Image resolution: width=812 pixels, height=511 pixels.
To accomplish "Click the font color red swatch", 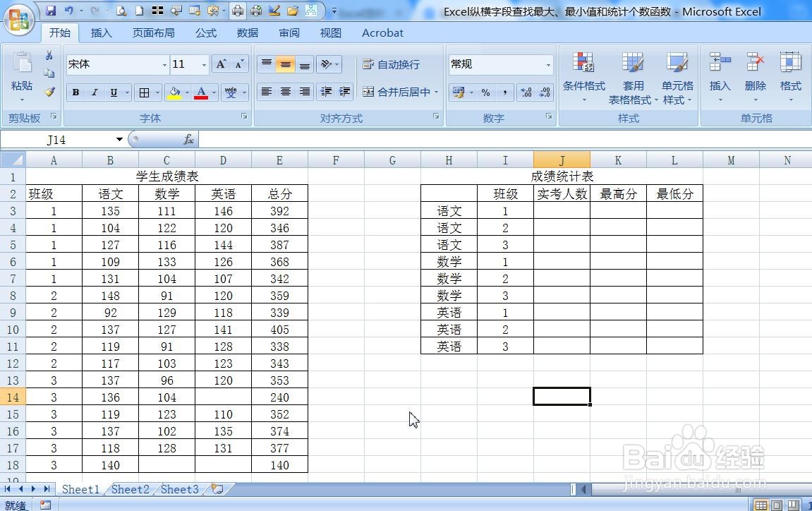I will coord(202,96).
